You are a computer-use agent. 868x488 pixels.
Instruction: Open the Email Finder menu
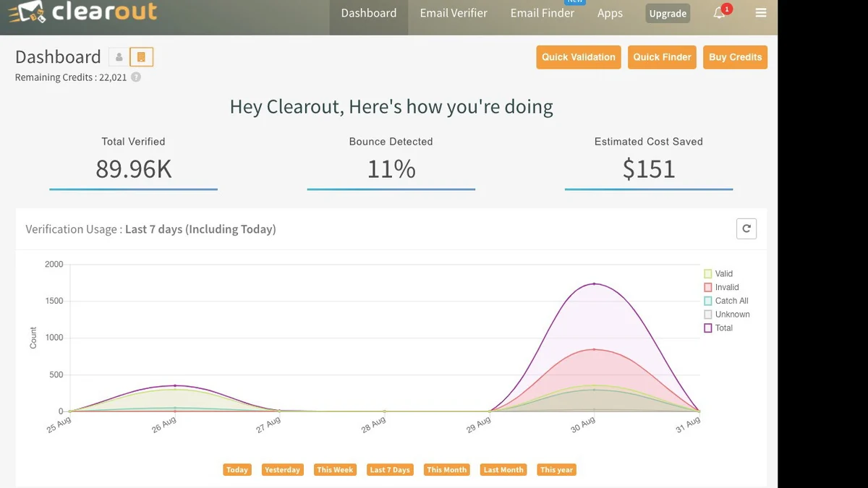(x=542, y=13)
